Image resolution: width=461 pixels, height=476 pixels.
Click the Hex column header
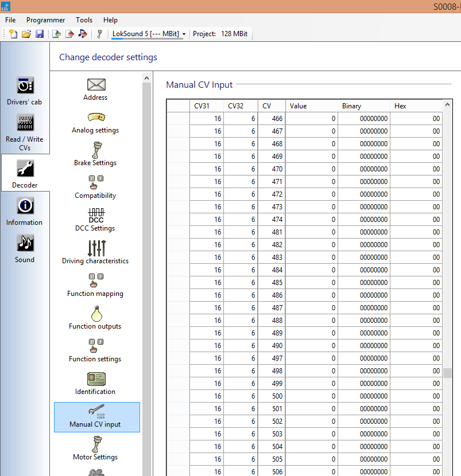[416, 106]
